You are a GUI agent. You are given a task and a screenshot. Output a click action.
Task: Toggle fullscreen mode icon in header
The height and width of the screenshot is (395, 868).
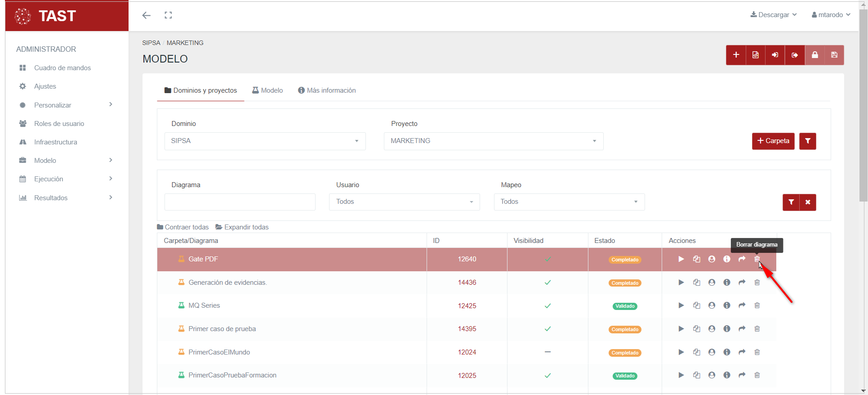(x=168, y=15)
